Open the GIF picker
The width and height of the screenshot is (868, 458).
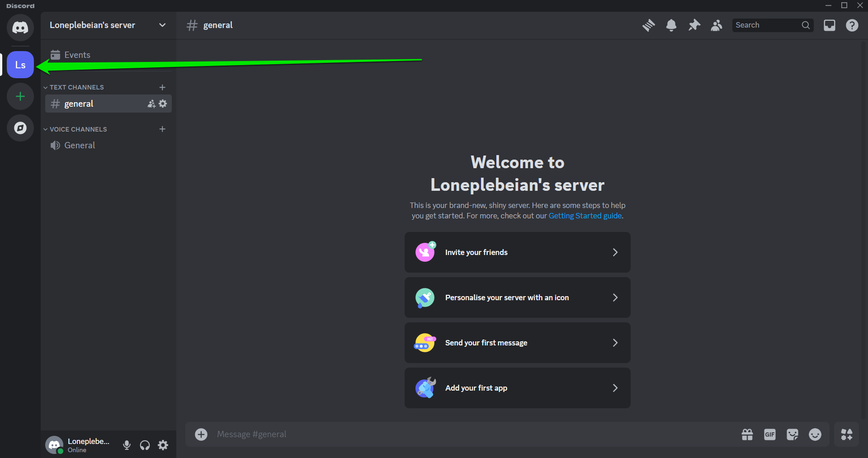(x=770, y=434)
